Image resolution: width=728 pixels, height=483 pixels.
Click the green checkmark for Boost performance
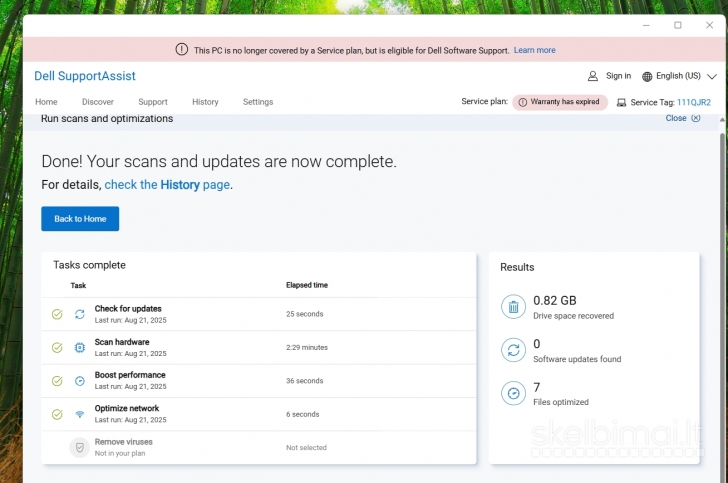pos(57,381)
